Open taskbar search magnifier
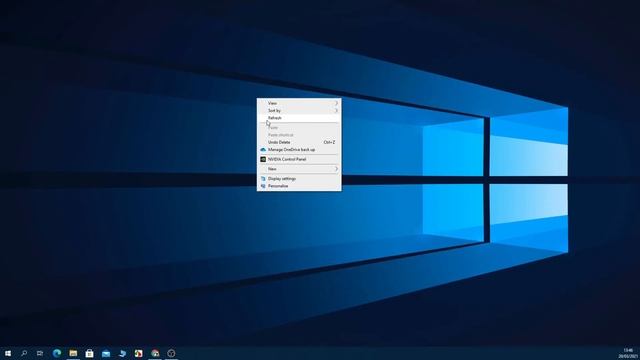The image size is (640, 360). click(x=24, y=353)
